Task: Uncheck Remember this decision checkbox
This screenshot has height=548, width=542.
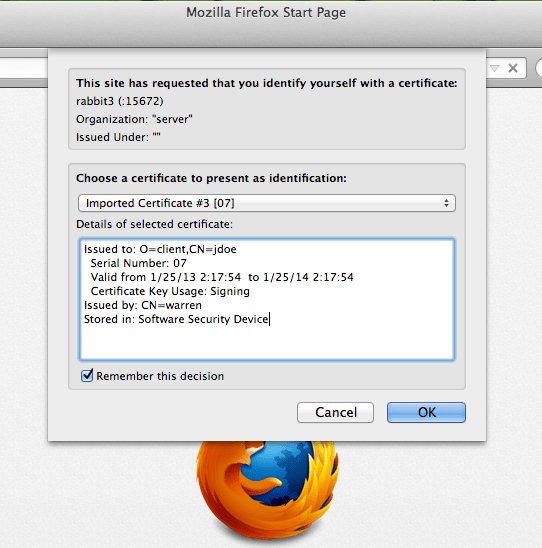Action: [x=87, y=376]
